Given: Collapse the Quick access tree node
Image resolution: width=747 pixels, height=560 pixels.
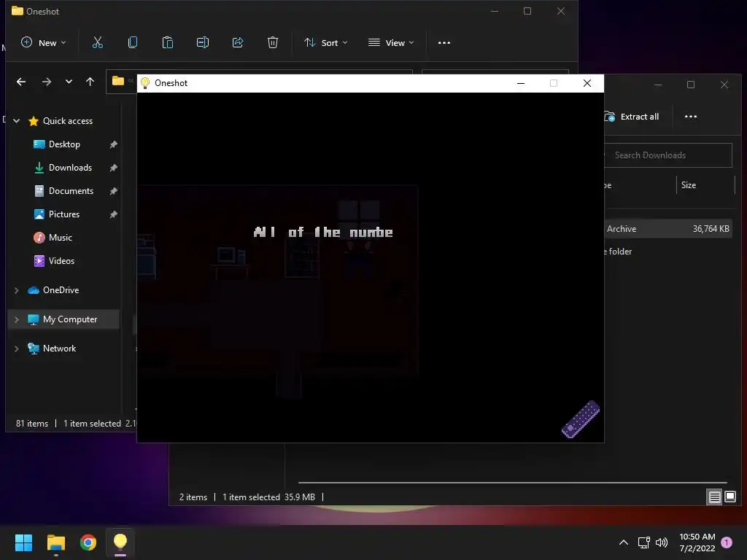Looking at the screenshot, I should point(17,121).
